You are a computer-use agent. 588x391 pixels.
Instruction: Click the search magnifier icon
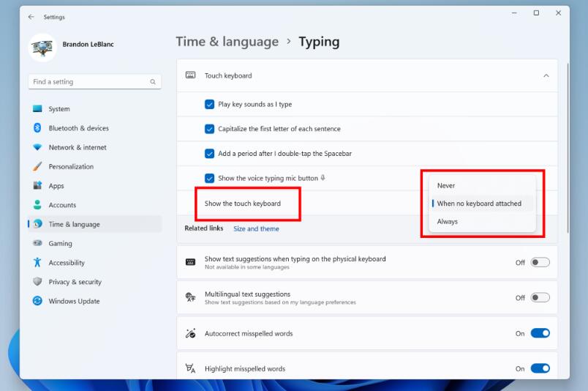click(153, 82)
